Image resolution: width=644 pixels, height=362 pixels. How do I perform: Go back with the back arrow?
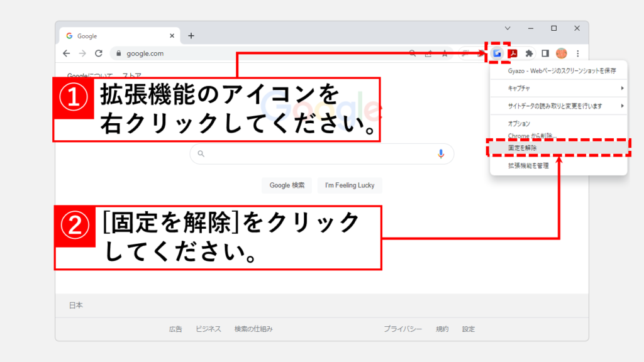pyautogui.click(x=67, y=53)
